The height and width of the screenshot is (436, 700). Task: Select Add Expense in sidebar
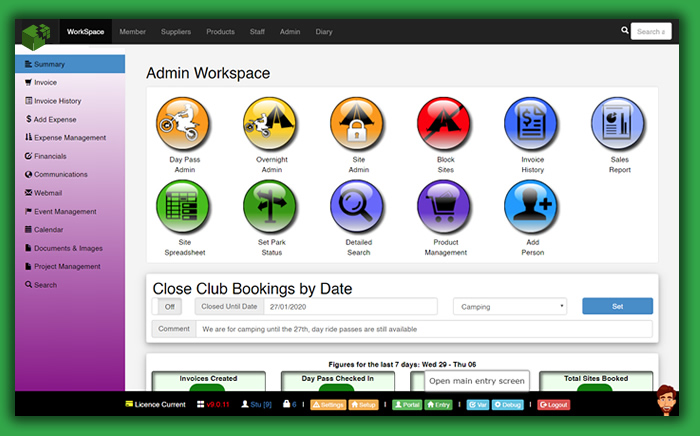point(70,119)
